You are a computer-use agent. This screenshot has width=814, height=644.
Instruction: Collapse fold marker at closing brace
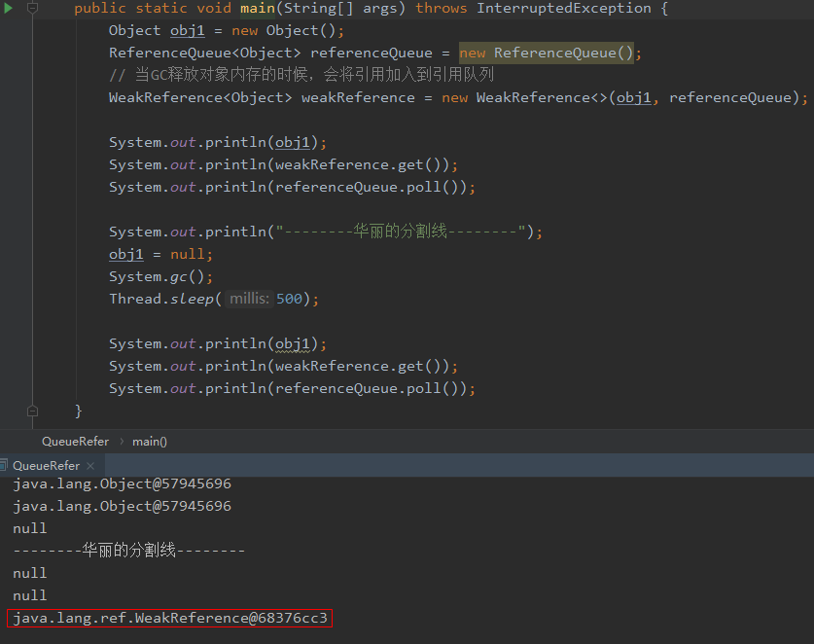(x=32, y=411)
